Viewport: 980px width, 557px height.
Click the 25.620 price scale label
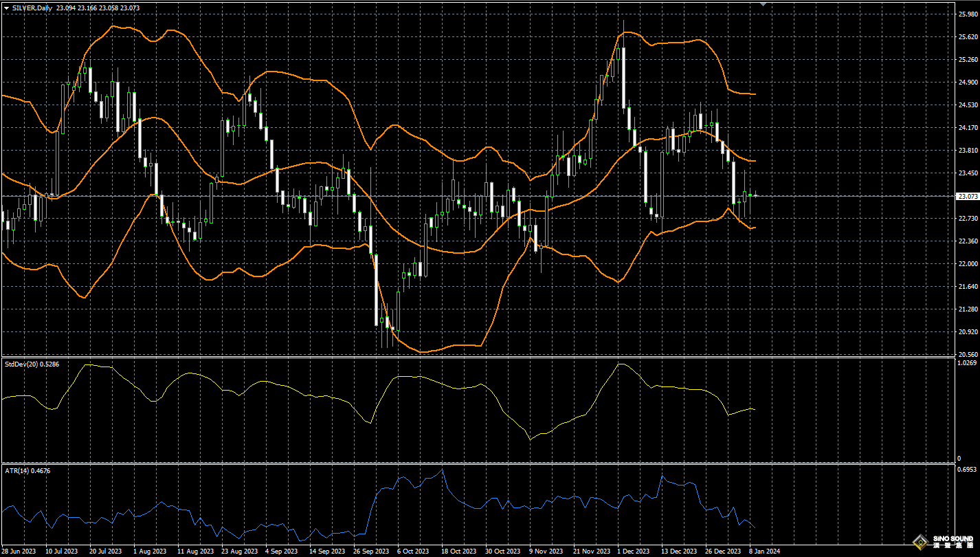coord(967,37)
